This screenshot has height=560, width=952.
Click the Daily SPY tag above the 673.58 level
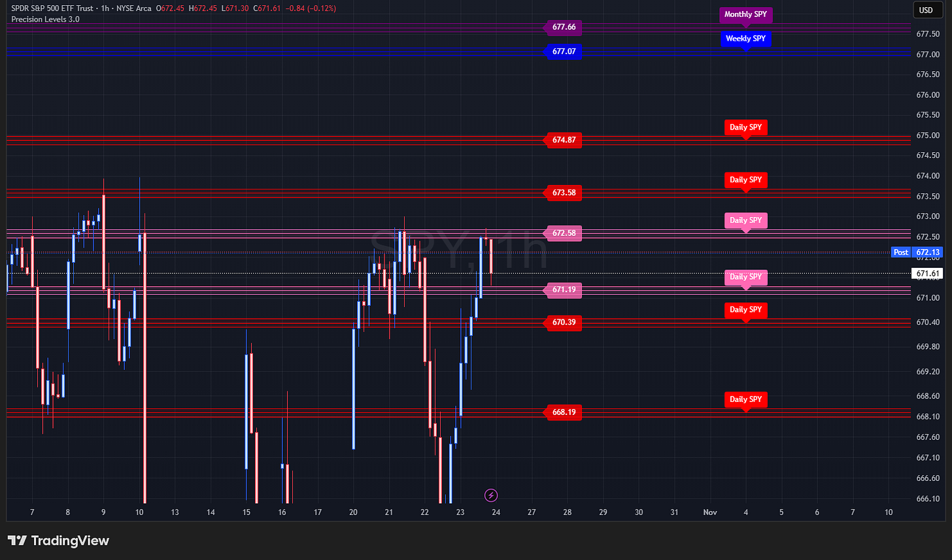[x=746, y=180]
